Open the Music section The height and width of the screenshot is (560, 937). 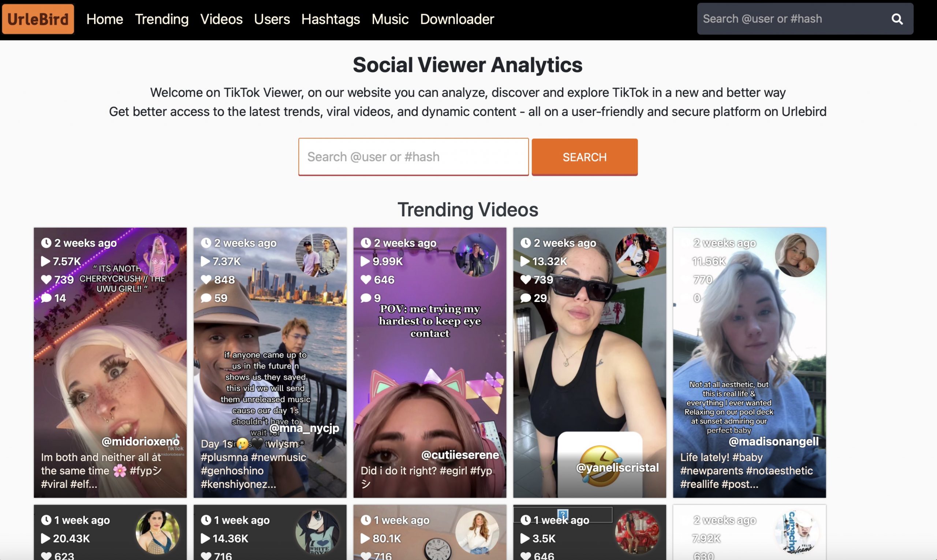click(x=390, y=19)
